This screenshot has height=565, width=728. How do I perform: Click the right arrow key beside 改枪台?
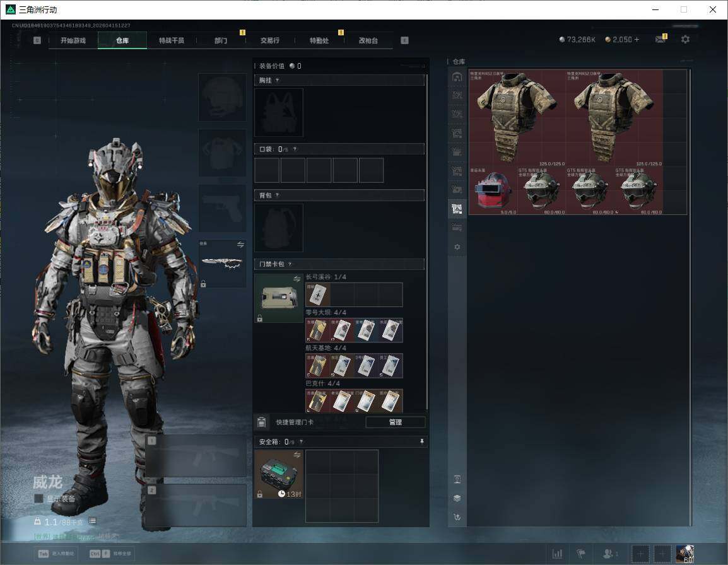(x=404, y=40)
